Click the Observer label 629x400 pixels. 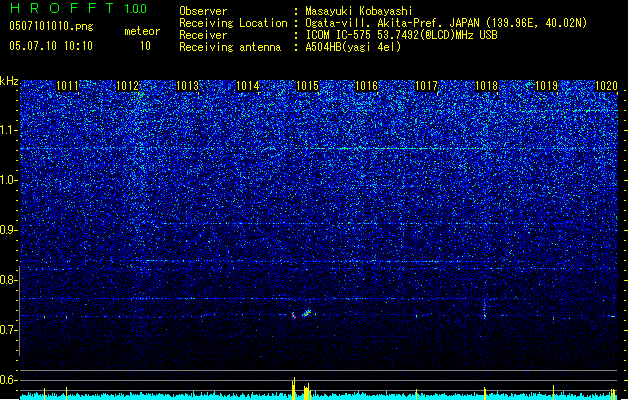203,11
